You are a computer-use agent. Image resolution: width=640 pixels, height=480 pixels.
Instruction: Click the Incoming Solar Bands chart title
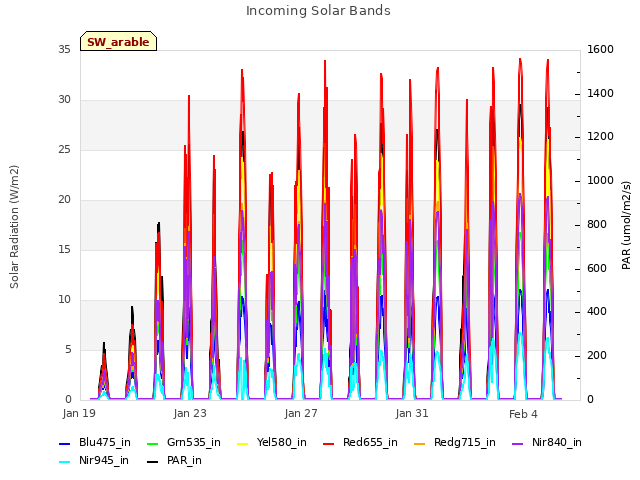pyautogui.click(x=318, y=11)
